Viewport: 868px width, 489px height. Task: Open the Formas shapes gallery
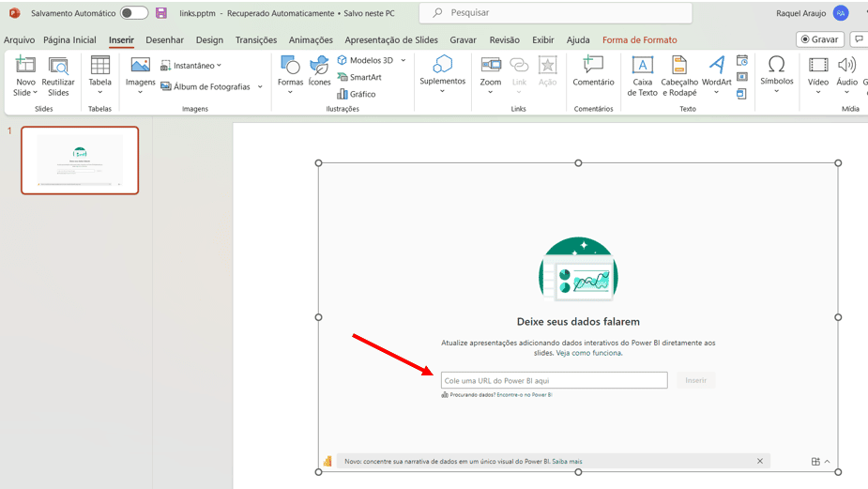(290, 75)
